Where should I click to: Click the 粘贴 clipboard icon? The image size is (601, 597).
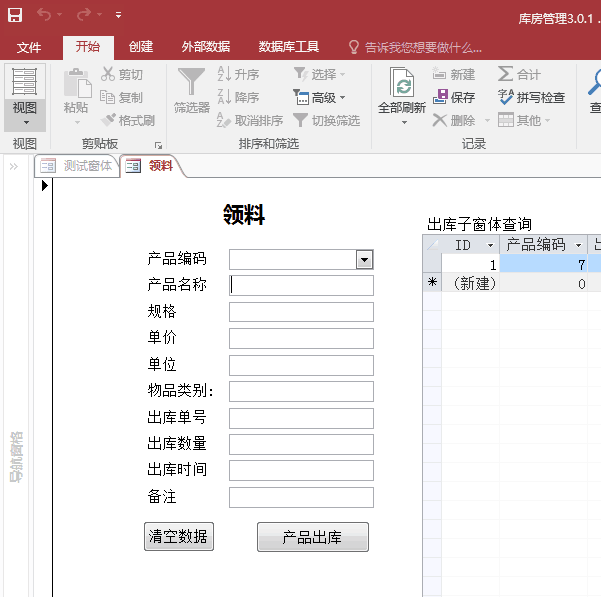[77, 83]
